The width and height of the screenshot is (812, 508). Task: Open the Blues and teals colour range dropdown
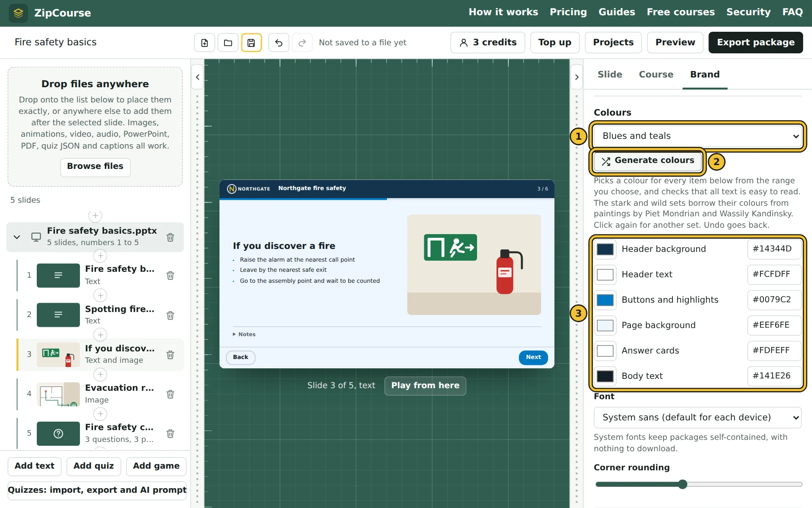pos(698,136)
